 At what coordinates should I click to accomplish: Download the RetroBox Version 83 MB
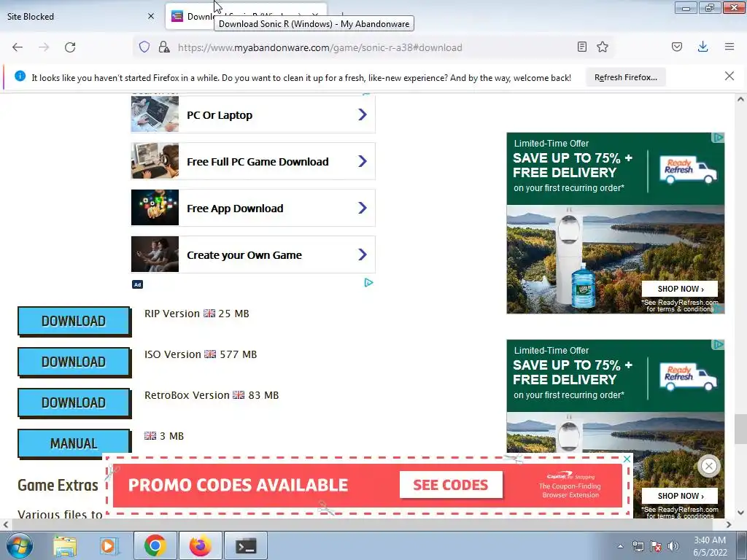pos(74,402)
